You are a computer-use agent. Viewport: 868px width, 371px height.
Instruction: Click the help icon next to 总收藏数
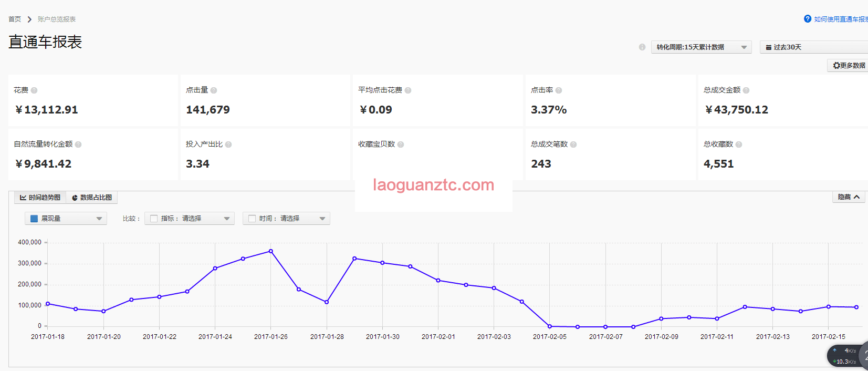739,145
